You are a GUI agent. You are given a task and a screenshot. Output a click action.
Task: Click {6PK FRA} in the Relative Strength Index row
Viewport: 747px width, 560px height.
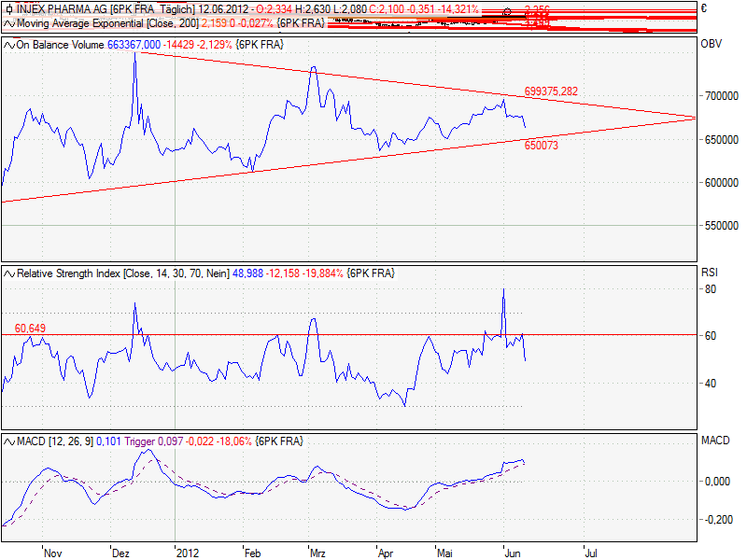click(x=371, y=273)
